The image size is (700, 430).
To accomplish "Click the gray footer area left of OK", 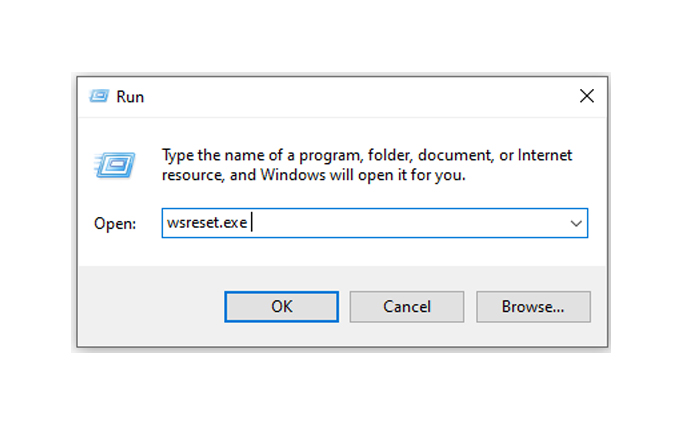I will [150, 306].
